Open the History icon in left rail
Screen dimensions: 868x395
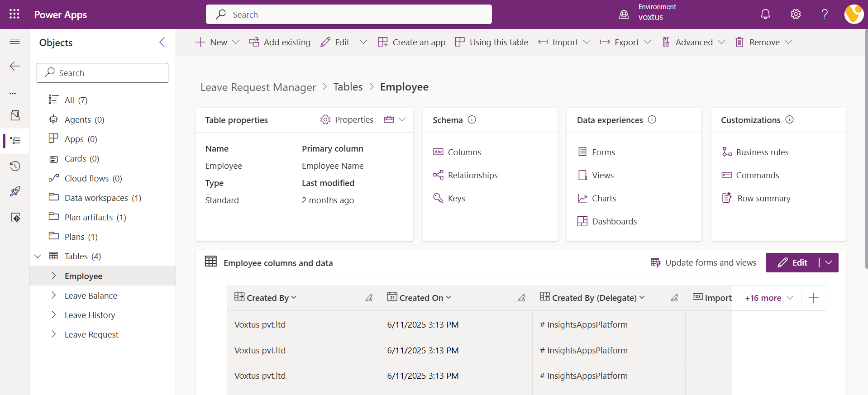(x=15, y=166)
